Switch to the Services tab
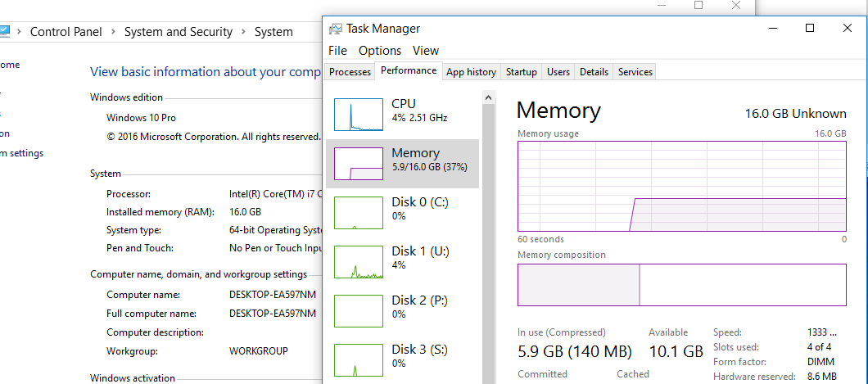This screenshot has height=384, width=868. [x=635, y=72]
